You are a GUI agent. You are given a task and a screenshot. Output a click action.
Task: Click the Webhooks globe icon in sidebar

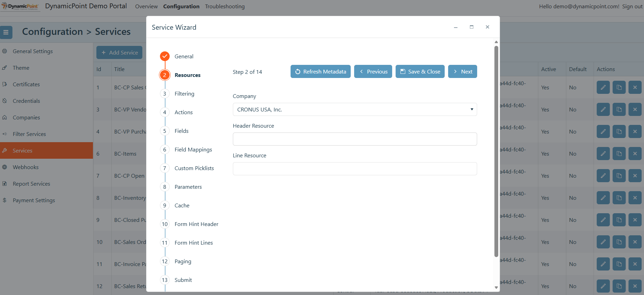pos(4,167)
